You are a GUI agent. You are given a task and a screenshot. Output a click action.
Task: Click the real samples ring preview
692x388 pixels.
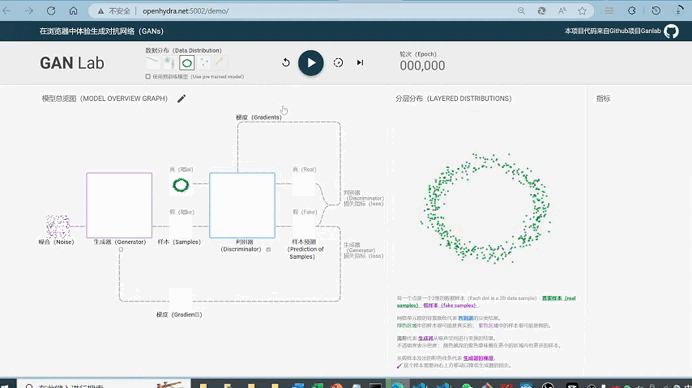[x=181, y=185]
